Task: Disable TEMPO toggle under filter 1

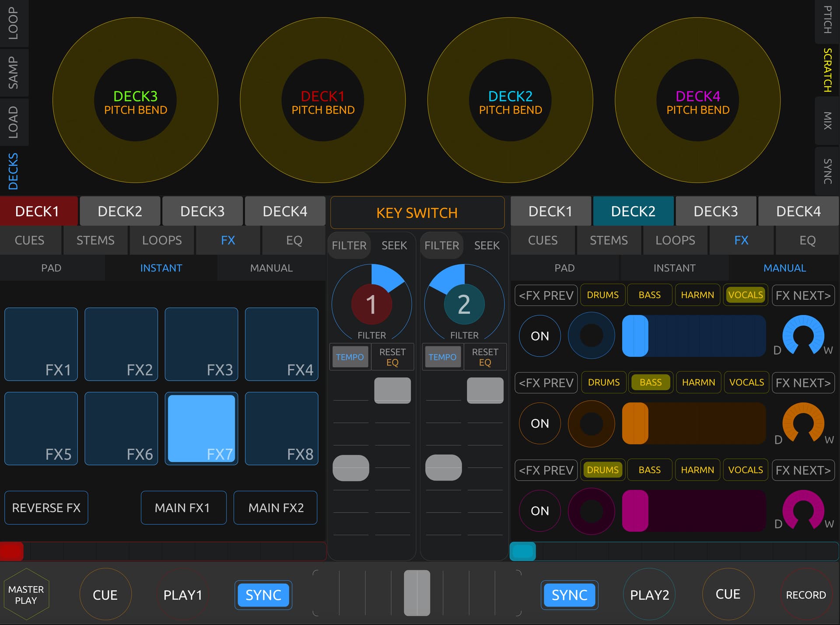Action: click(x=350, y=357)
